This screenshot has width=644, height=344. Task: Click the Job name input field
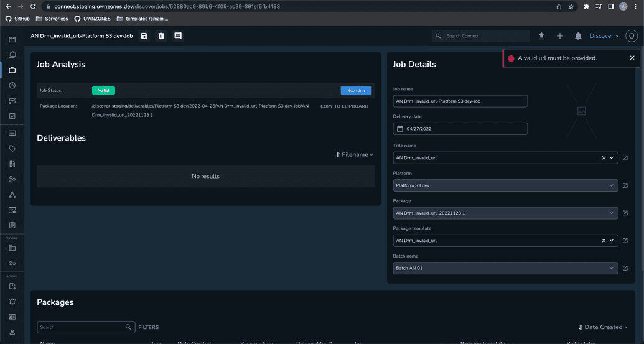[460, 101]
